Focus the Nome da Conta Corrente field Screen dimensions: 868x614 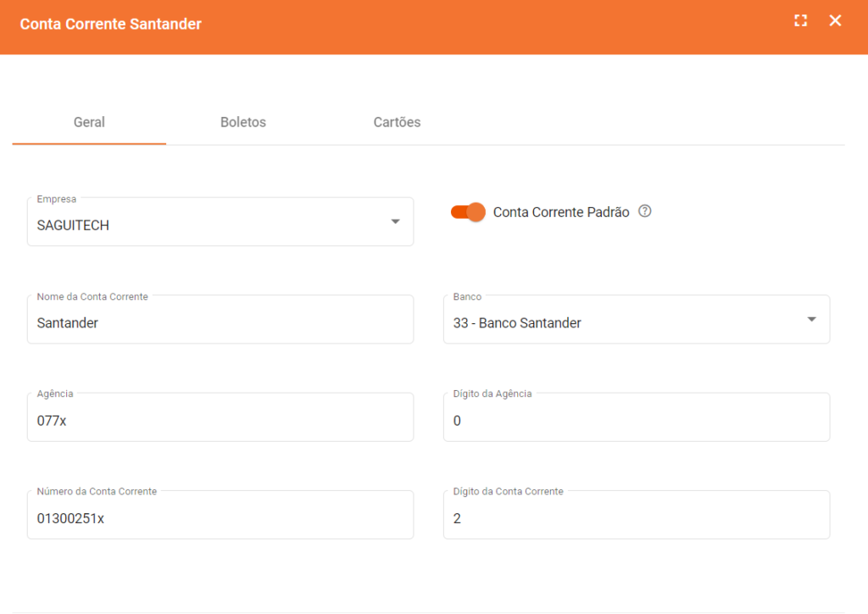pyautogui.click(x=220, y=323)
